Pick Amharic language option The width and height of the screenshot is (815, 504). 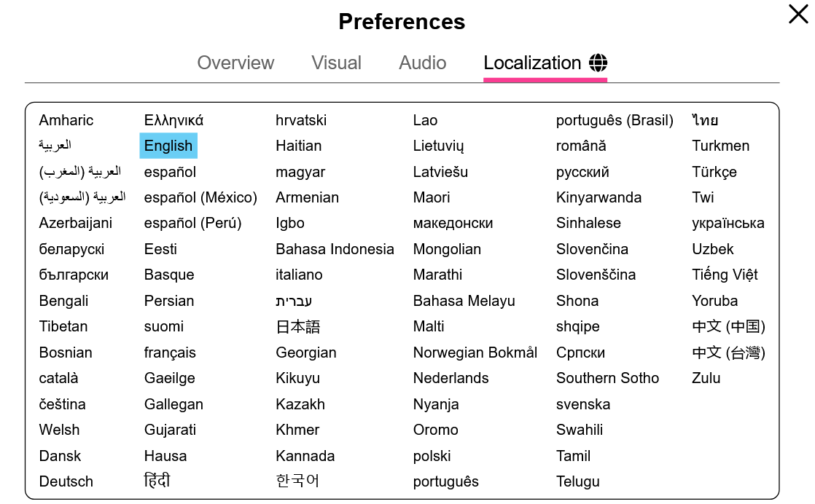66,120
